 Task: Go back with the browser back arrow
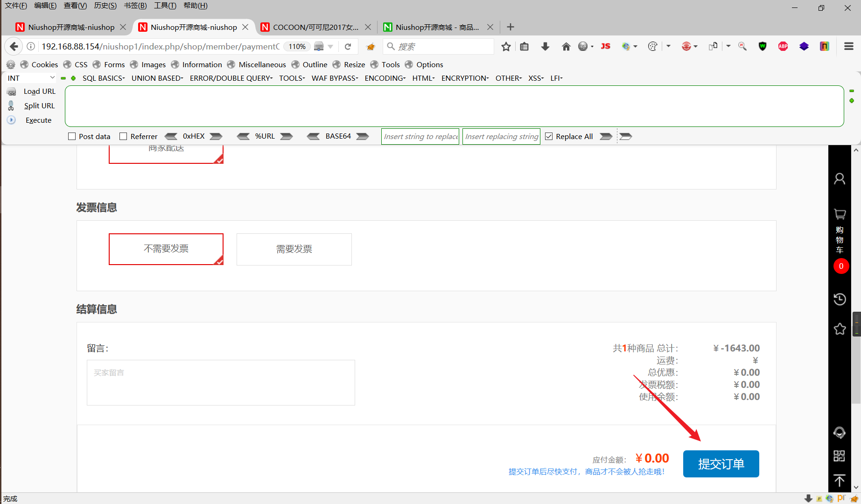(x=14, y=47)
